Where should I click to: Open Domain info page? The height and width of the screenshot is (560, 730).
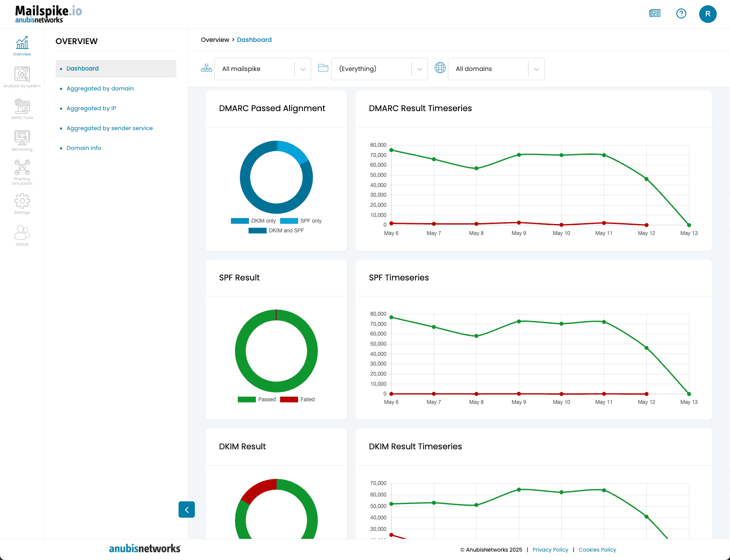[x=84, y=148]
